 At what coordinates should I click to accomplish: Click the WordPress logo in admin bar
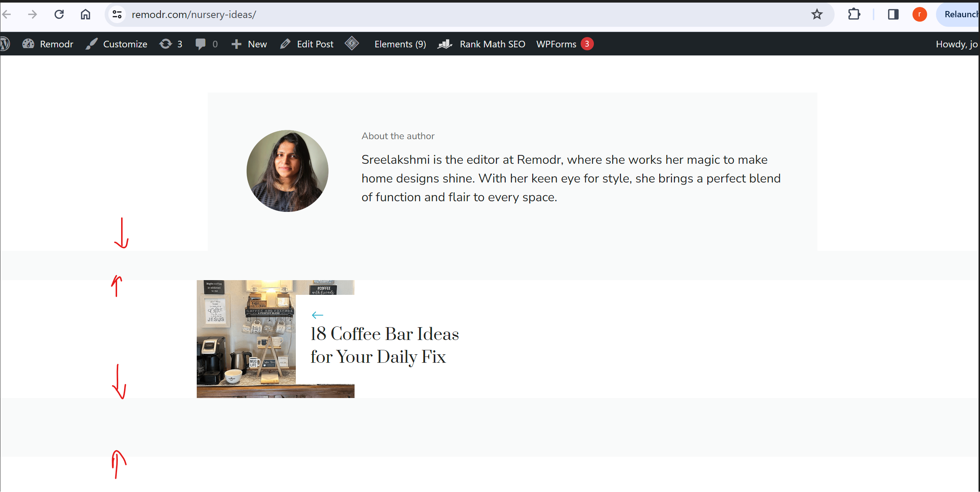[x=5, y=44]
